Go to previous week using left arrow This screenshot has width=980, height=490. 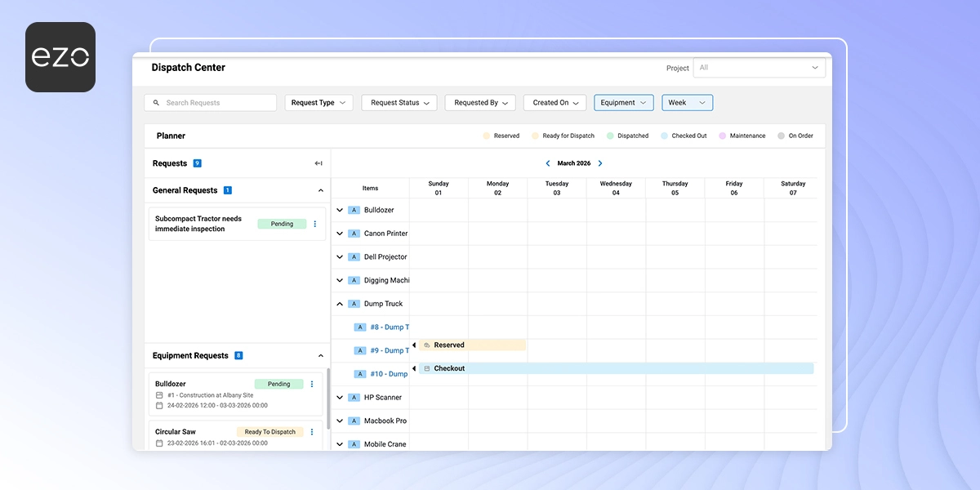coord(548,163)
